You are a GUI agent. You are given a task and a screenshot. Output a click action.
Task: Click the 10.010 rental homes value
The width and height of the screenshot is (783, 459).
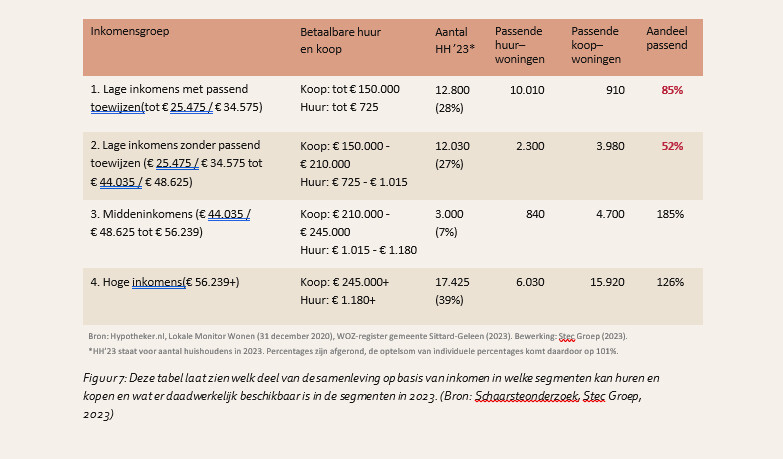point(527,90)
